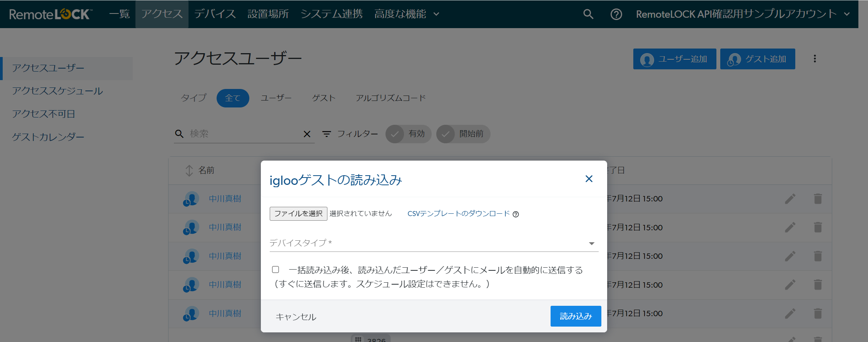Check the auto-send mail after import checkbox

(x=275, y=270)
